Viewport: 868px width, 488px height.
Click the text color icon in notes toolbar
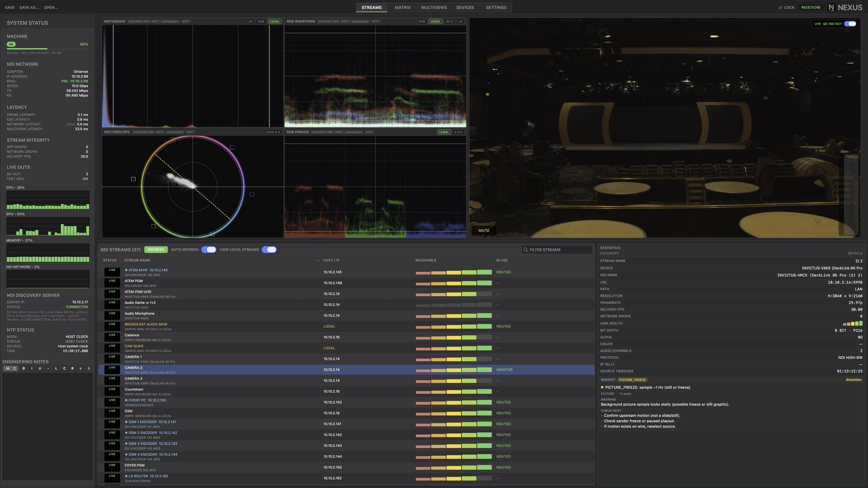click(x=81, y=368)
